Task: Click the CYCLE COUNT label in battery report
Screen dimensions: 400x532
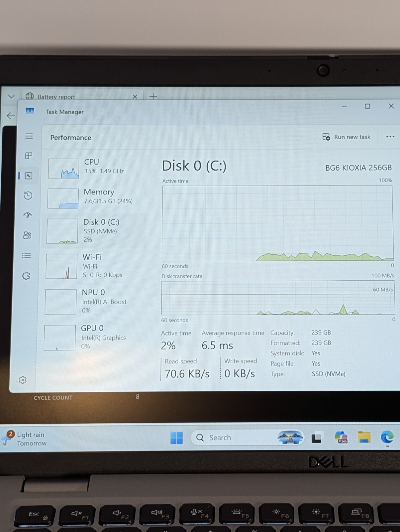Action: click(x=53, y=398)
